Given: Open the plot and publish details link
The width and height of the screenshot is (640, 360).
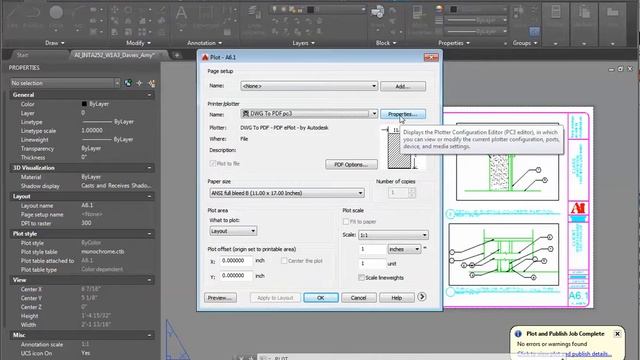Looking at the screenshot, I should tap(564, 353).
